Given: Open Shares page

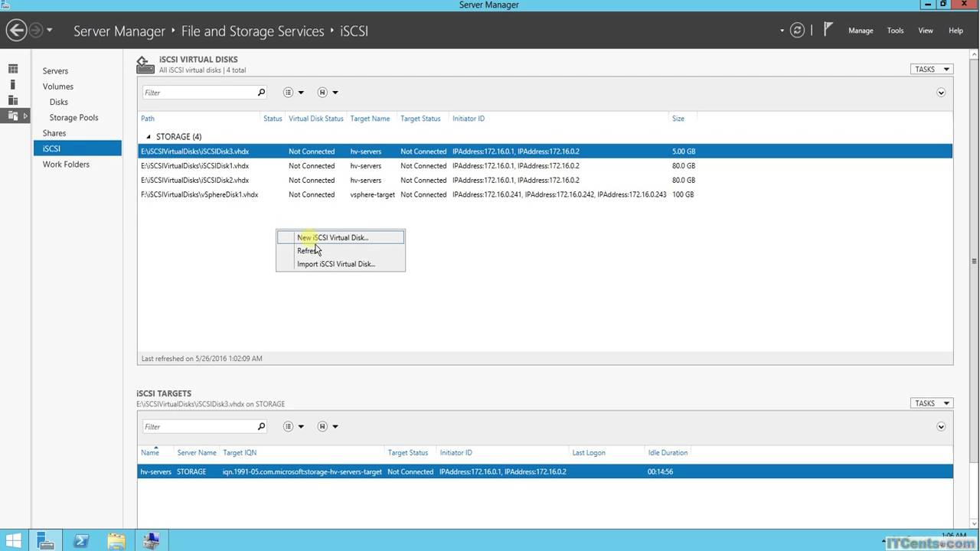Looking at the screenshot, I should (54, 133).
